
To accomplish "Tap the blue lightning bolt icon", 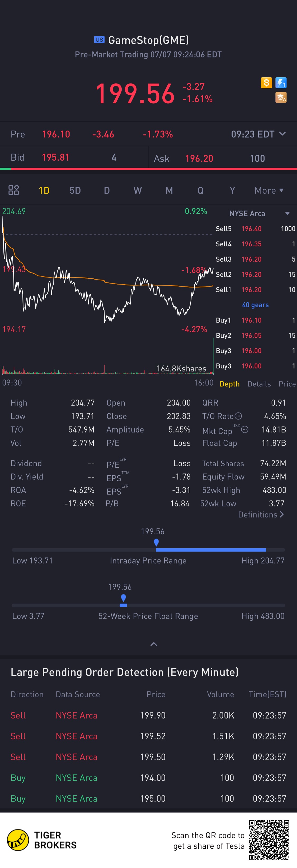I will click(x=281, y=83).
